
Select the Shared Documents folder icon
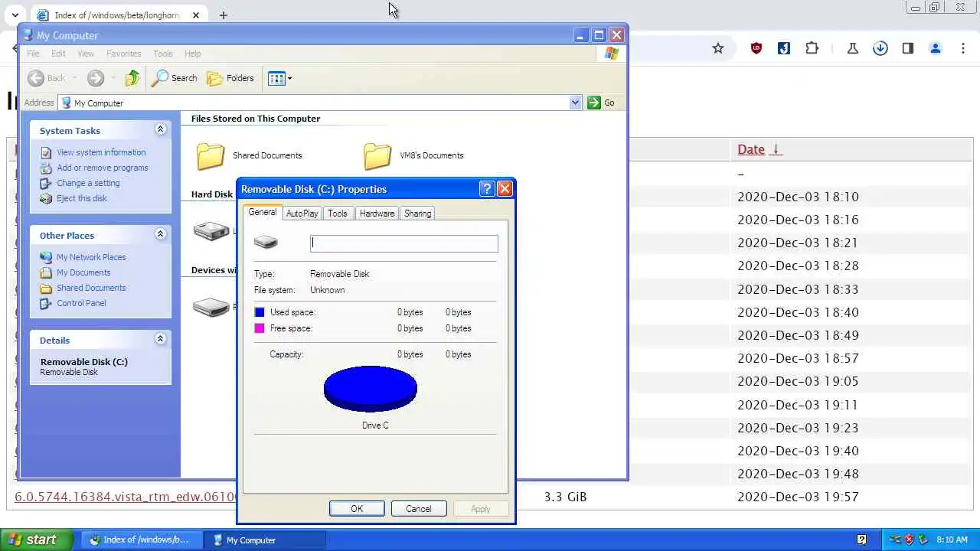tap(211, 156)
